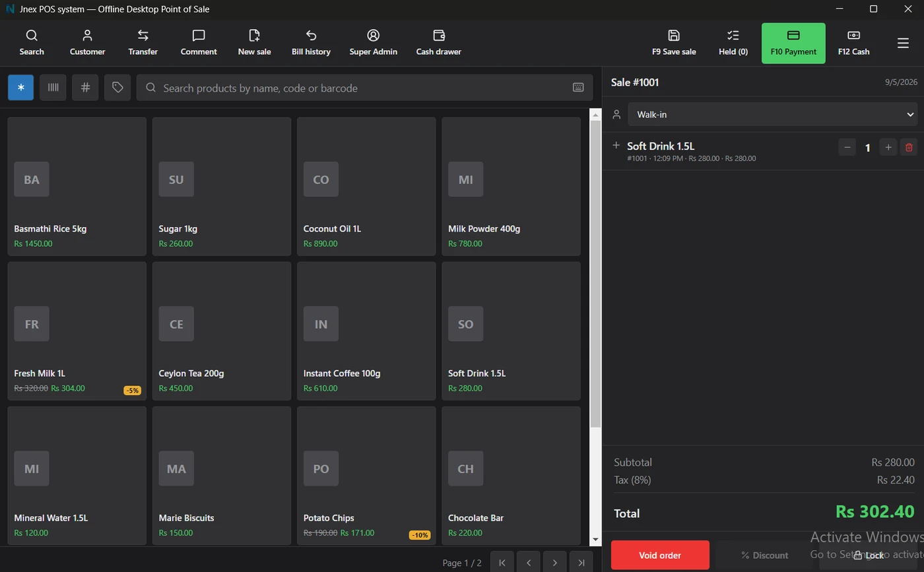Viewport: 924px width, 572px height.
Task: Delete Soft Drink 1.5L from cart
Action: pyautogui.click(x=909, y=147)
